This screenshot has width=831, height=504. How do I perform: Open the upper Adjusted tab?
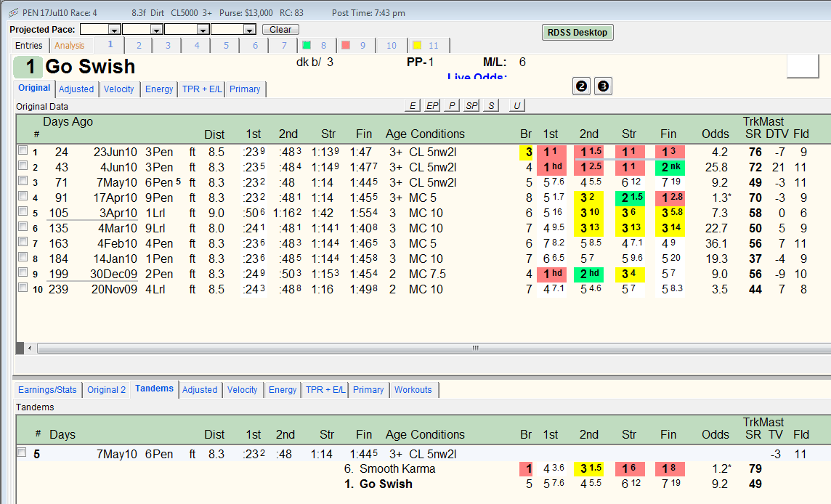[x=76, y=89]
